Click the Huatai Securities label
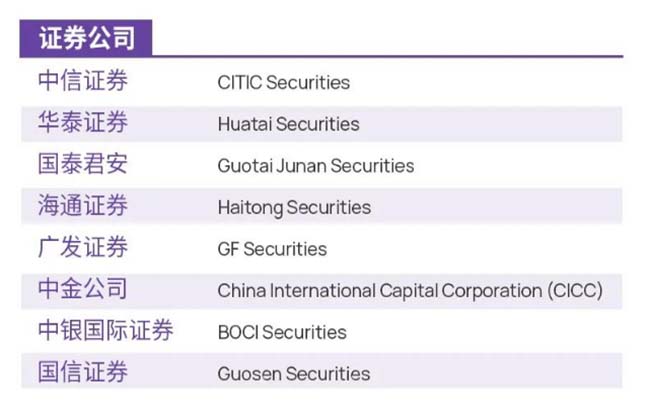Image resolution: width=650 pixels, height=403 pixels. (x=288, y=125)
